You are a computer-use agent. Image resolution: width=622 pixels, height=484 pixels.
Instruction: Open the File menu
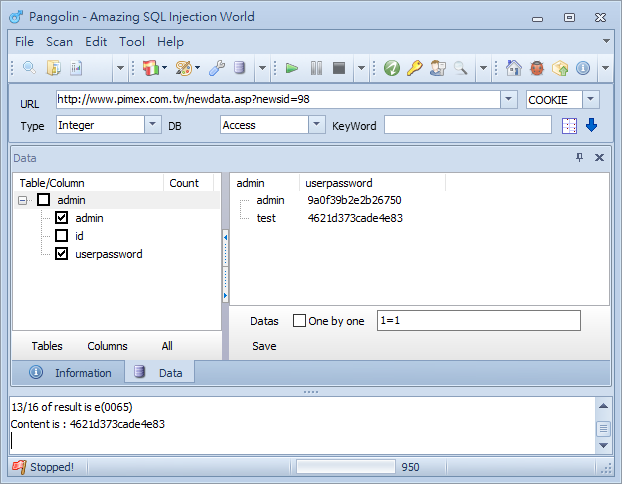24,42
